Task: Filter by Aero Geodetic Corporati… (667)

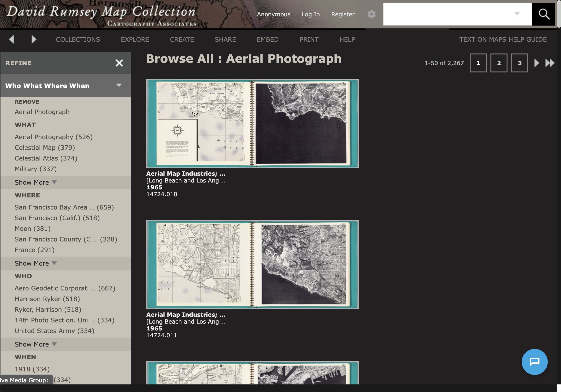Action: (x=65, y=288)
